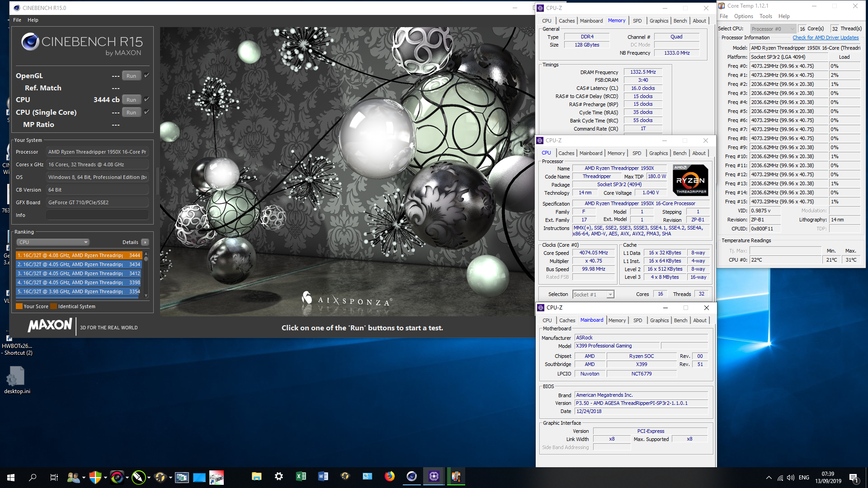The image size is (868, 488).
Task: Click the green pen taskbar icon
Action: 138,477
